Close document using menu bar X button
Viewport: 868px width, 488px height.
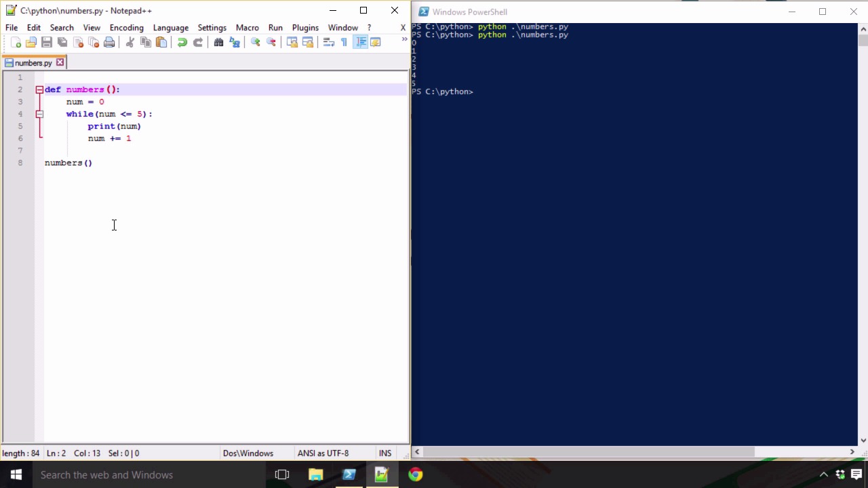(403, 28)
